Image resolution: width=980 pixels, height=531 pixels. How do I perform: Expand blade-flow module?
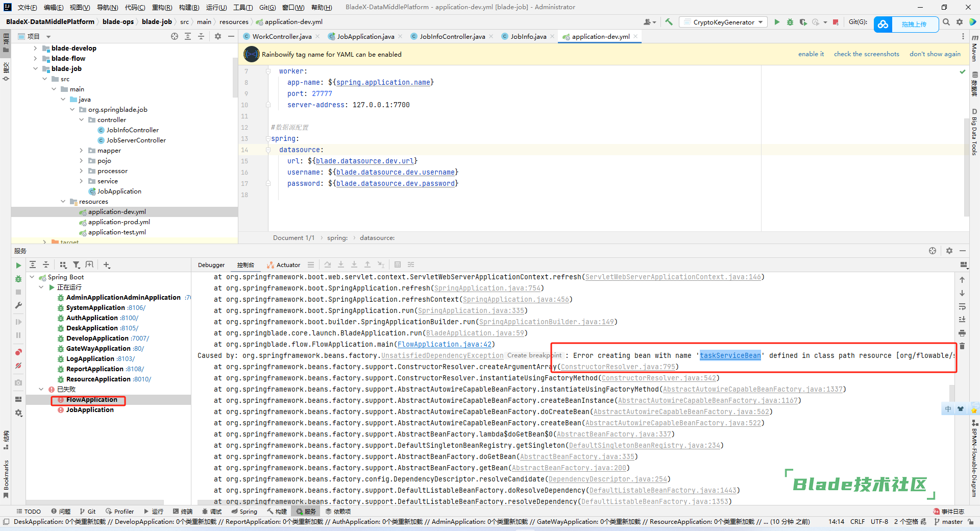(x=35, y=58)
